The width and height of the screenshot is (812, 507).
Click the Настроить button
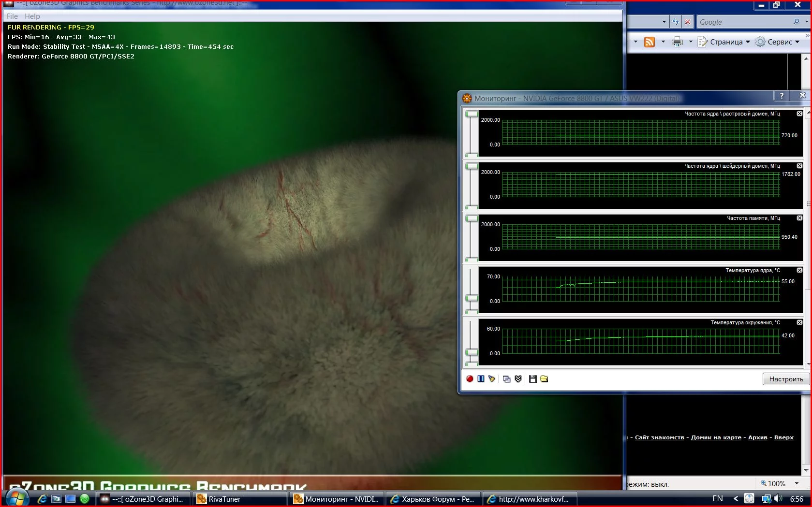(786, 379)
